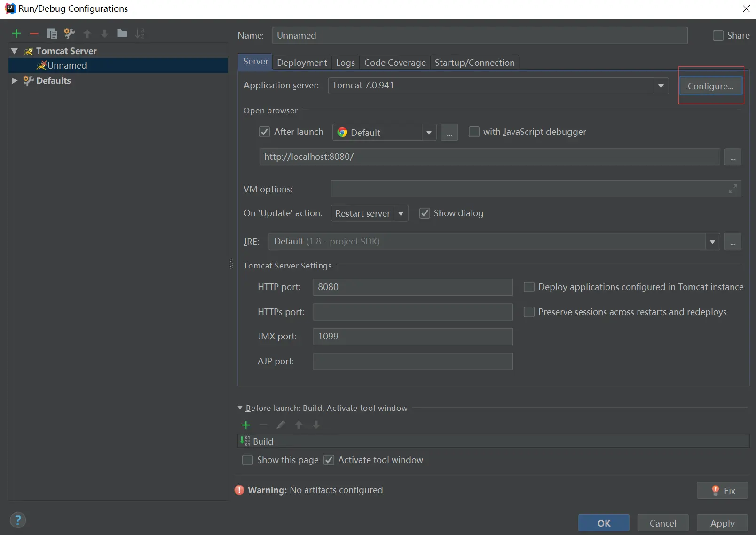This screenshot has width=756, height=535.
Task: Switch to Startup/Connection tab
Action: pos(474,63)
